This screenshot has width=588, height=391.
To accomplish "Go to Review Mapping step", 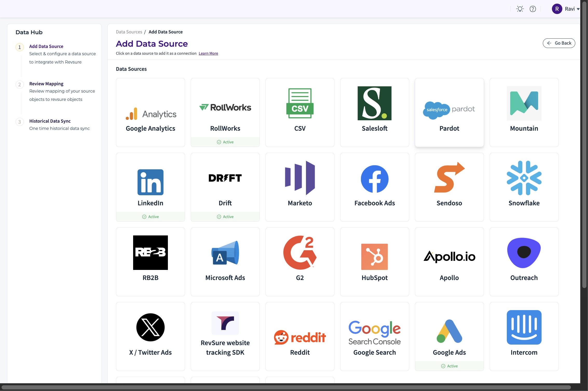I will [46, 84].
